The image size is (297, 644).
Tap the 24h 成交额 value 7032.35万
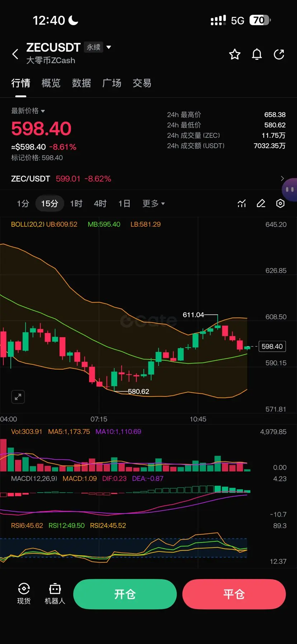(269, 146)
